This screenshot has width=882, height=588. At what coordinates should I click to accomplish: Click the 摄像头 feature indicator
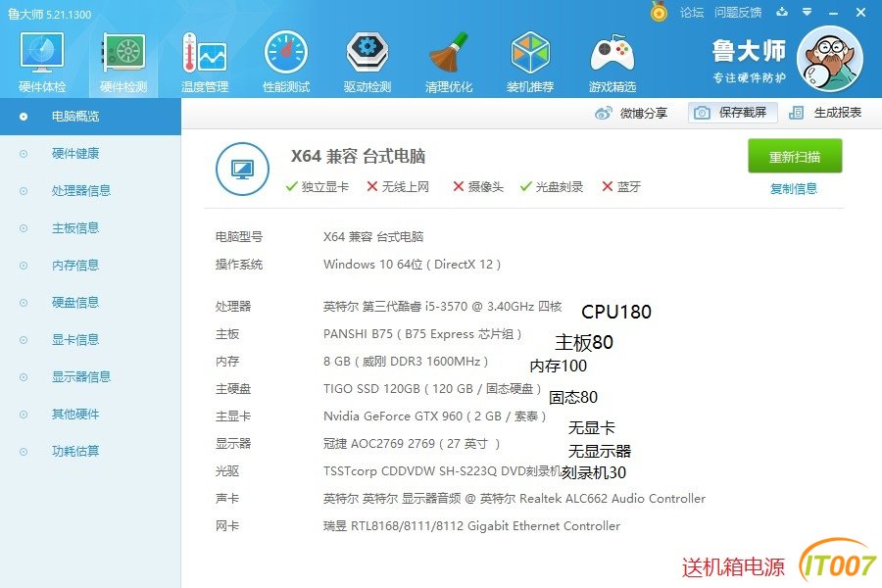click(x=478, y=187)
